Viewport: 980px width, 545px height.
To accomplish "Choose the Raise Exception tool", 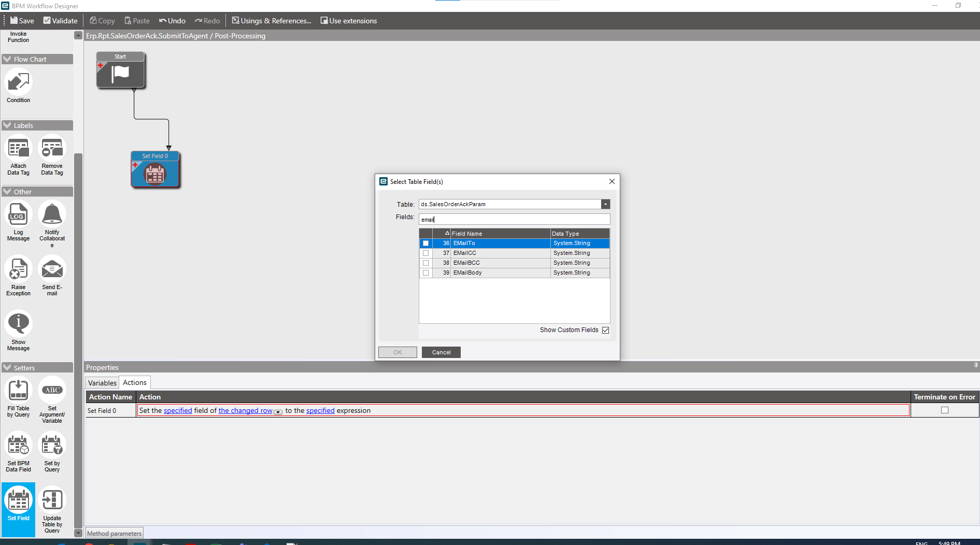I will coord(19,276).
